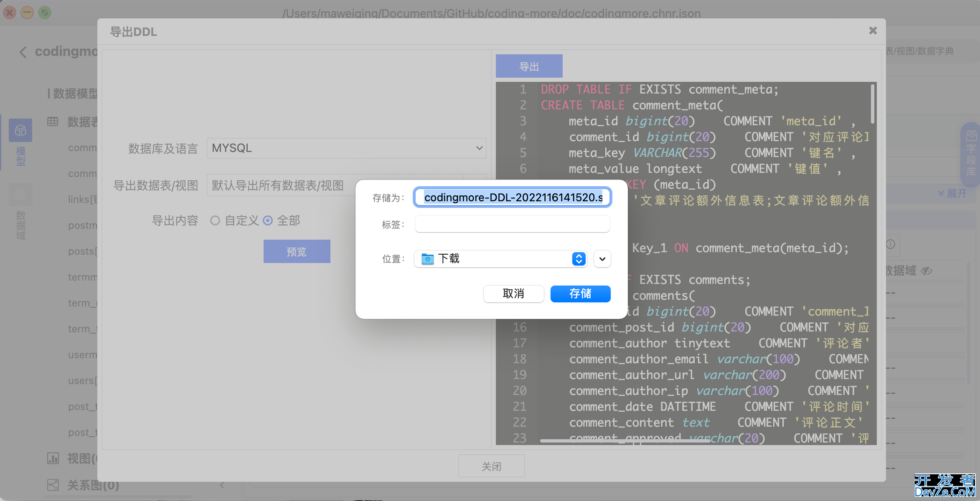Select the posts table tree item
This screenshot has height=501, width=980.
[x=83, y=251]
